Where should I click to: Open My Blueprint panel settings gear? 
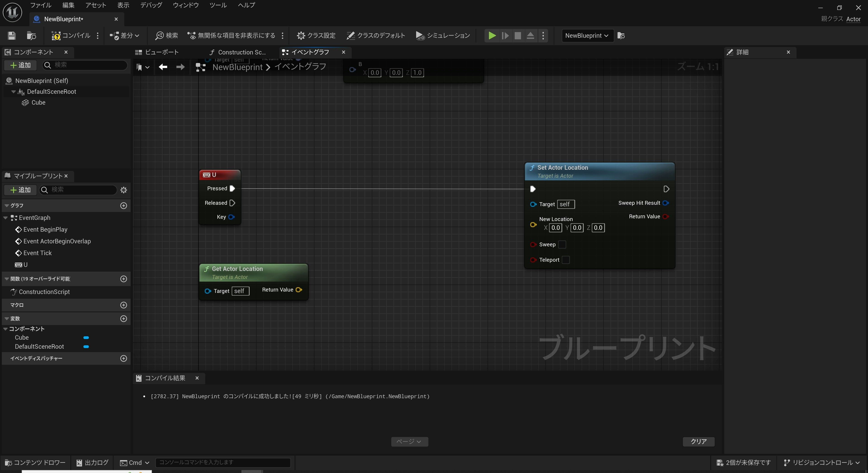tap(123, 190)
